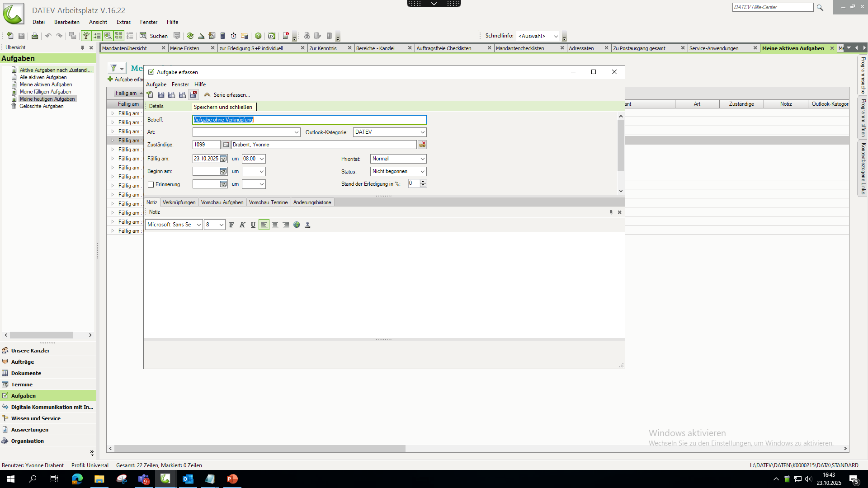Click the stamp icon in the note toolbar

307,225
